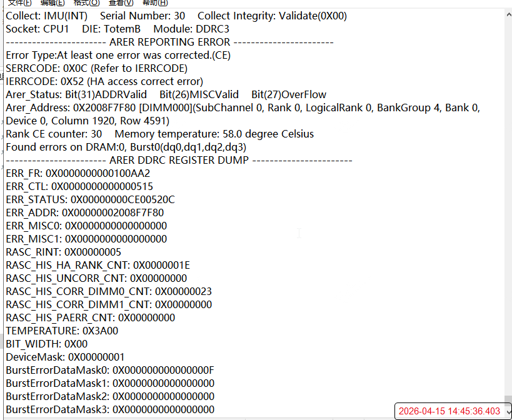Click the ERR_ADDR value 0X00000002008F7F80

click(113, 212)
